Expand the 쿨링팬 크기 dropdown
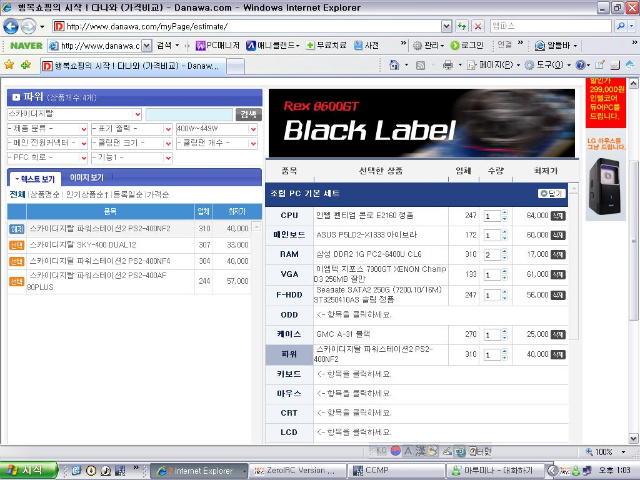The image size is (640, 480). point(168,143)
